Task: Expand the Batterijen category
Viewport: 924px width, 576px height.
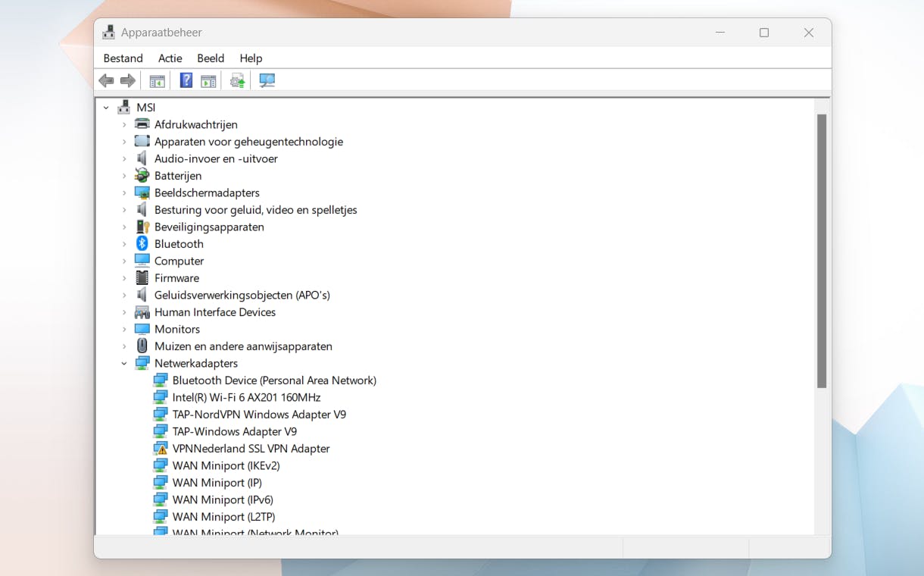Action: click(x=124, y=176)
